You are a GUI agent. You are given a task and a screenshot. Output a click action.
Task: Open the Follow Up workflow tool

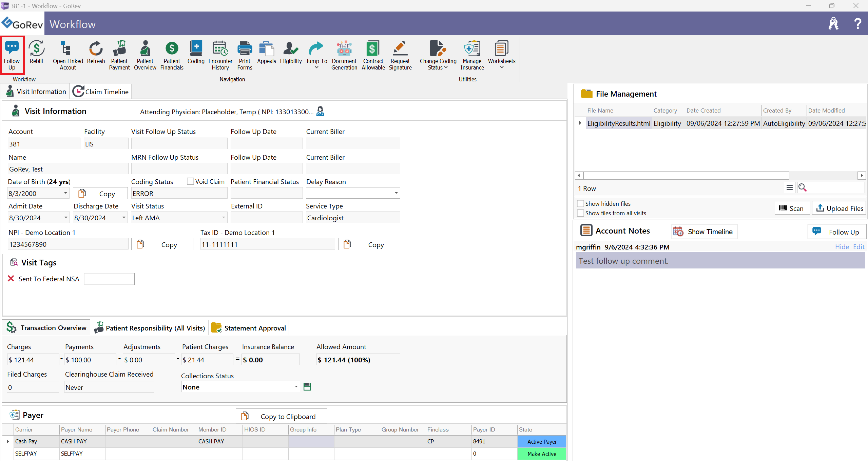(12, 55)
